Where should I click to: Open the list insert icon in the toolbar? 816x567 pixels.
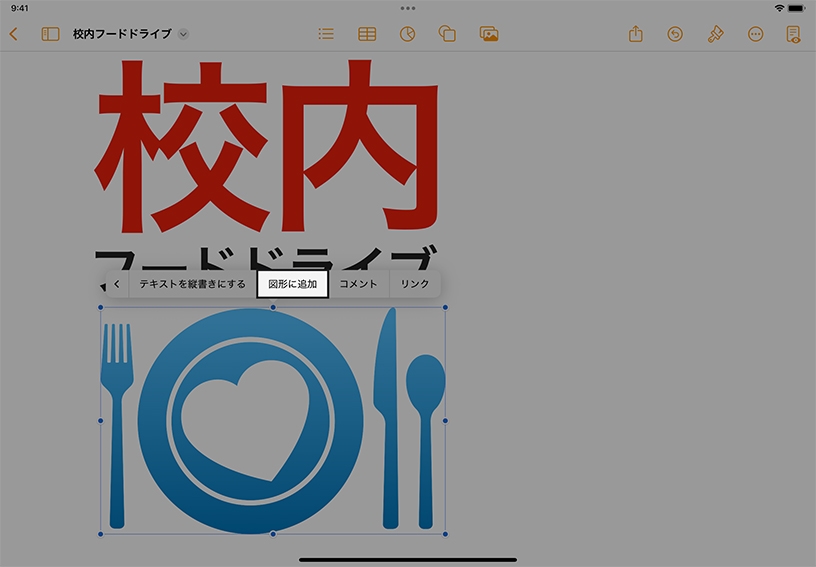[326, 34]
